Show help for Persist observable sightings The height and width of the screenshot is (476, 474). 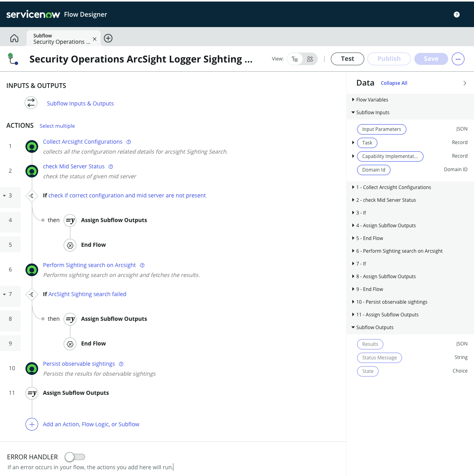(x=121, y=364)
